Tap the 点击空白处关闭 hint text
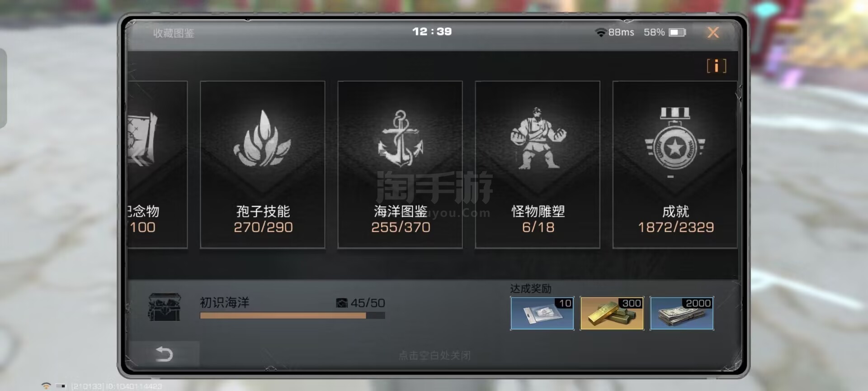 [434, 356]
